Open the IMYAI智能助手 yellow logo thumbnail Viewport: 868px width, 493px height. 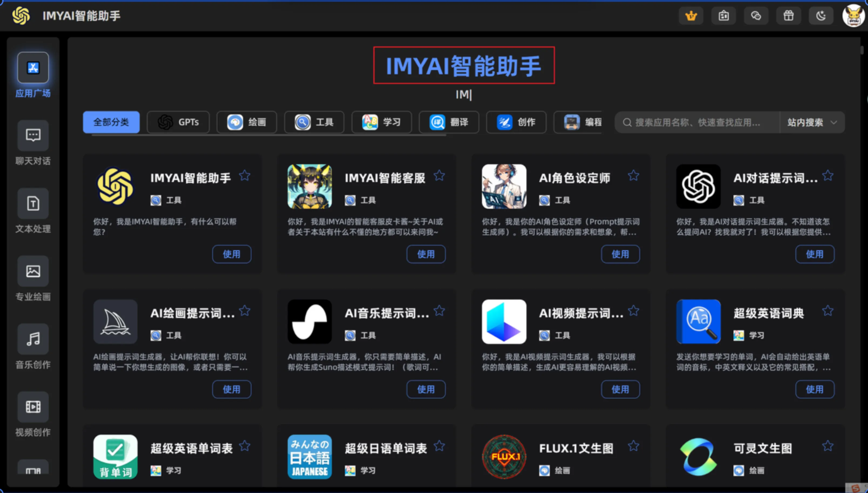click(x=115, y=186)
